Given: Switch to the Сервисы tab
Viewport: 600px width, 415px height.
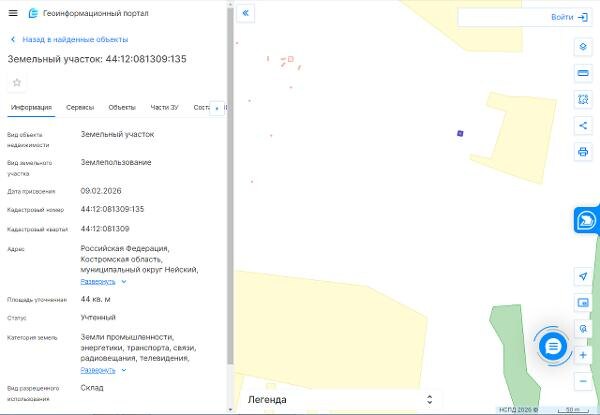Looking at the screenshot, I should point(80,107).
